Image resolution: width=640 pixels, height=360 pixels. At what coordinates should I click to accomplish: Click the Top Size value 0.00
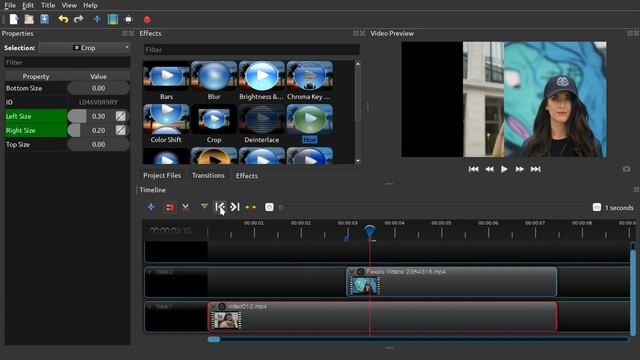[98, 144]
